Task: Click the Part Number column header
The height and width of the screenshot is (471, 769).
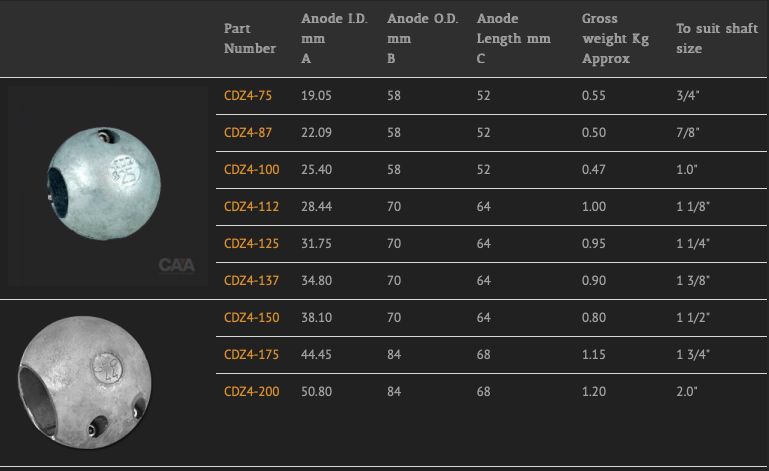Action: [250, 39]
